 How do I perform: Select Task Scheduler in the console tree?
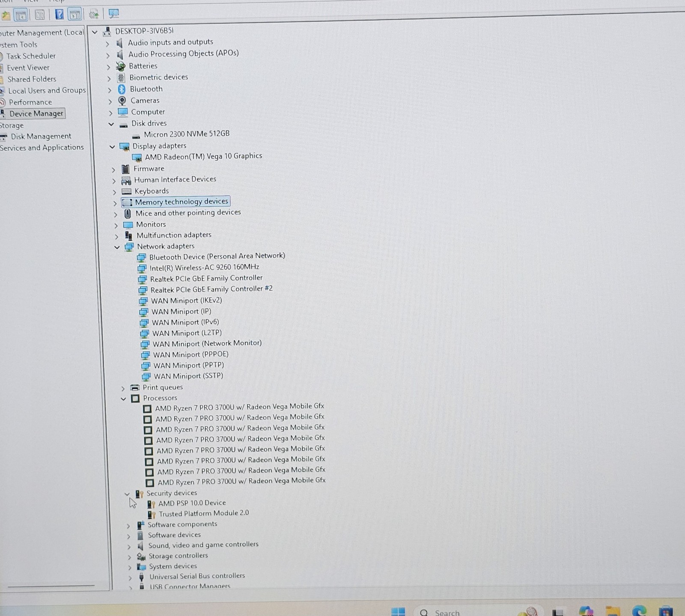[x=31, y=56]
